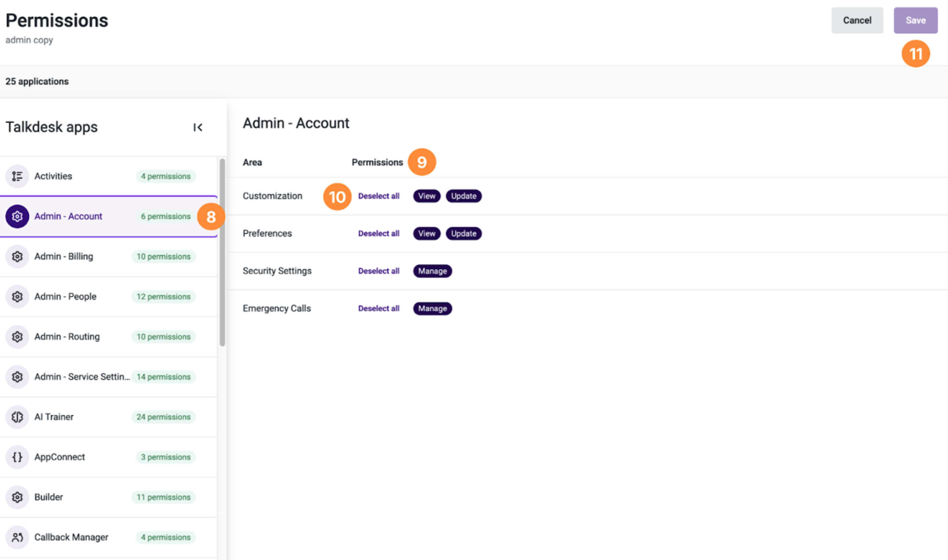Save the permissions
948x560 pixels.
click(915, 20)
